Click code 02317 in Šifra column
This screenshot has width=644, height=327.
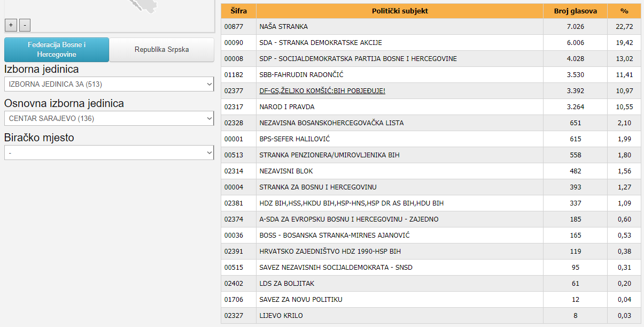pos(233,107)
